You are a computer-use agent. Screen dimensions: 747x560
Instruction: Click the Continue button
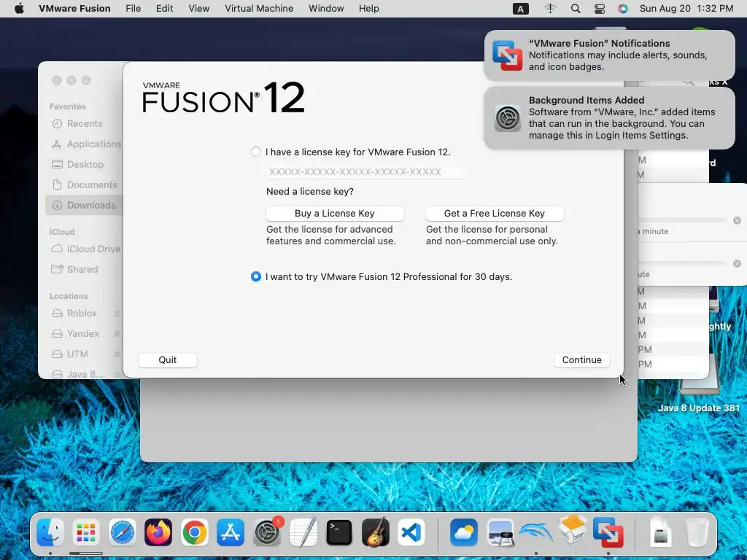click(581, 360)
